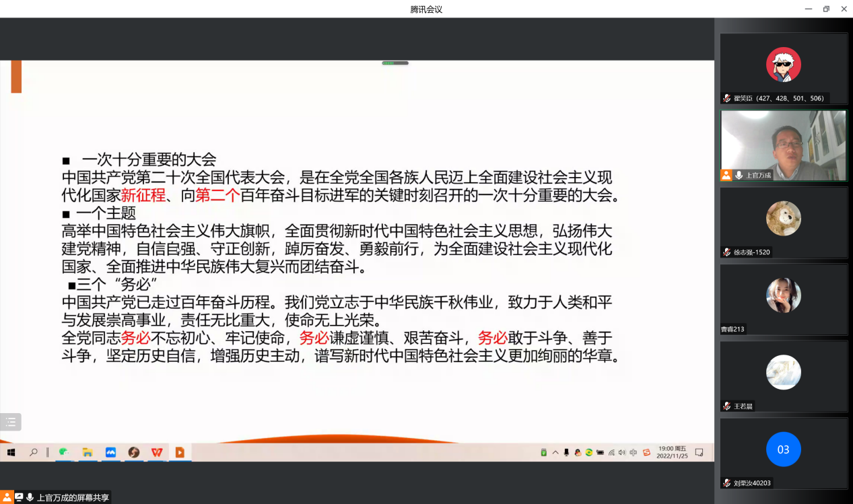Screen dimensions: 853x504
Task: Click the Sogou input method tray icon
Action: tap(646, 452)
